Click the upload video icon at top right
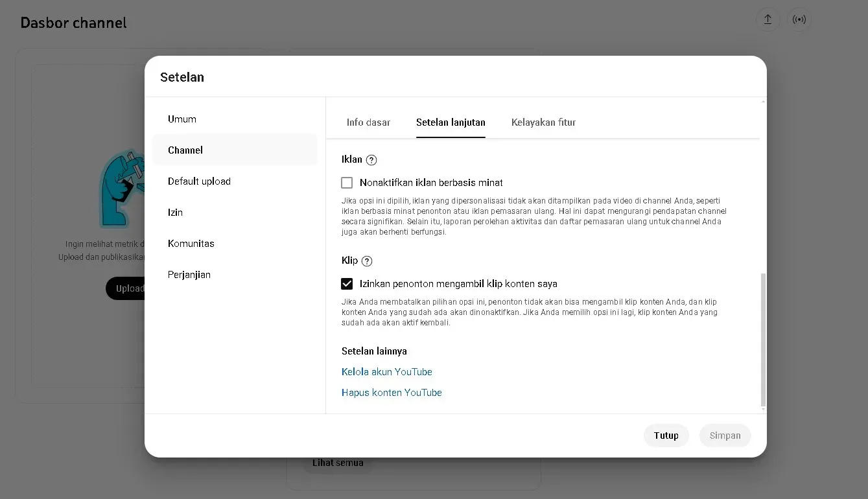 tap(768, 19)
